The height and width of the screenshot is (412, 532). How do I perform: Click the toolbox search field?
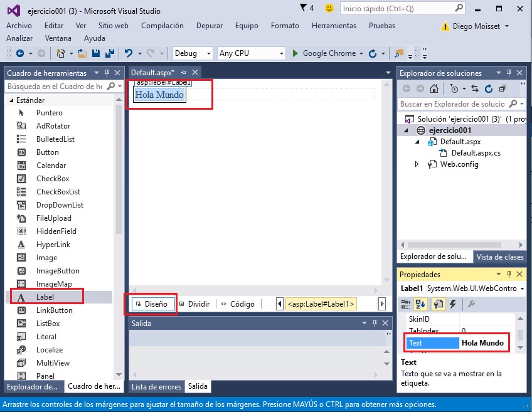63,87
